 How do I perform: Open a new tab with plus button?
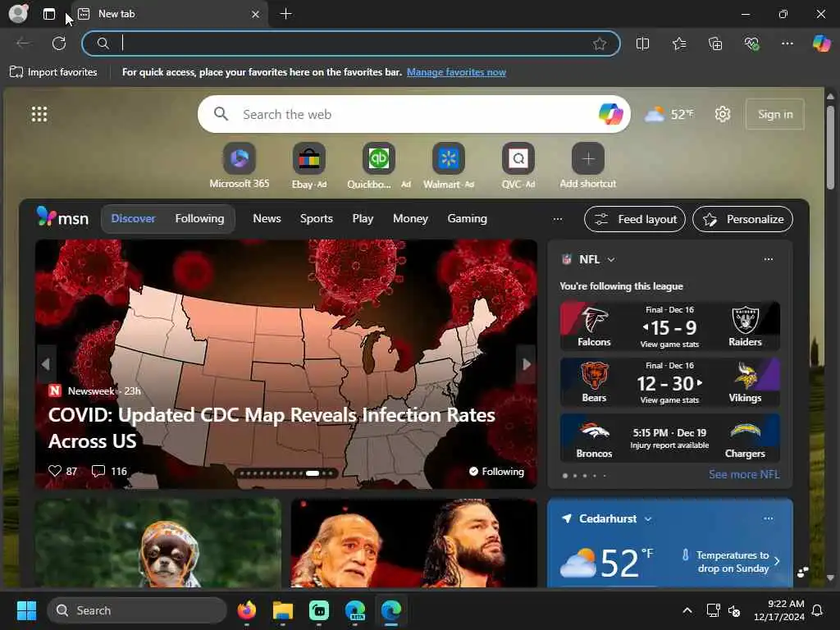coord(286,14)
